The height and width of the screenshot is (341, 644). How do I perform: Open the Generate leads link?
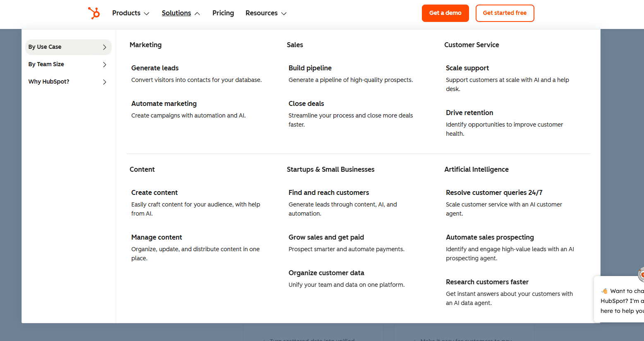click(x=155, y=68)
